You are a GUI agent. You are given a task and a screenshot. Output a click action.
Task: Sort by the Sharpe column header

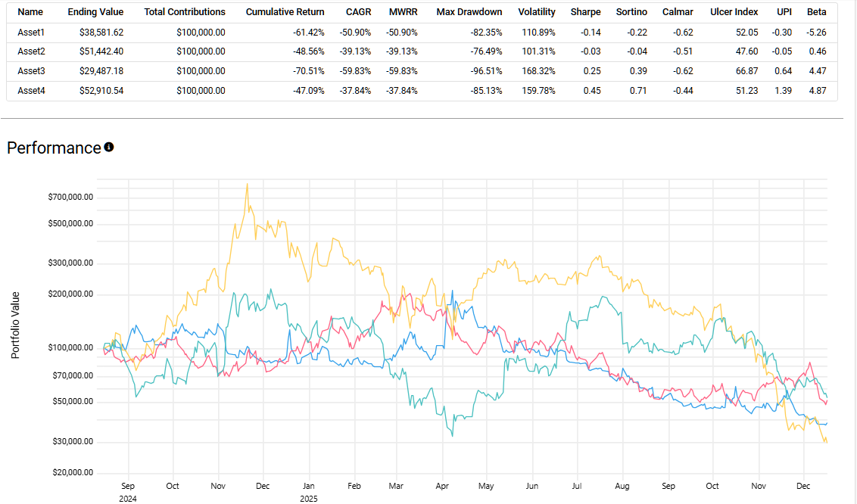point(586,12)
